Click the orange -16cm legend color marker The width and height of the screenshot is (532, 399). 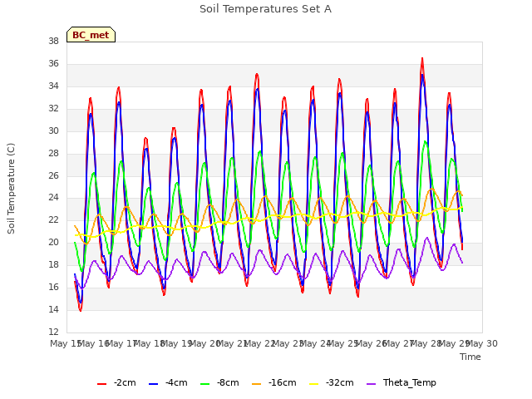pos(257,384)
